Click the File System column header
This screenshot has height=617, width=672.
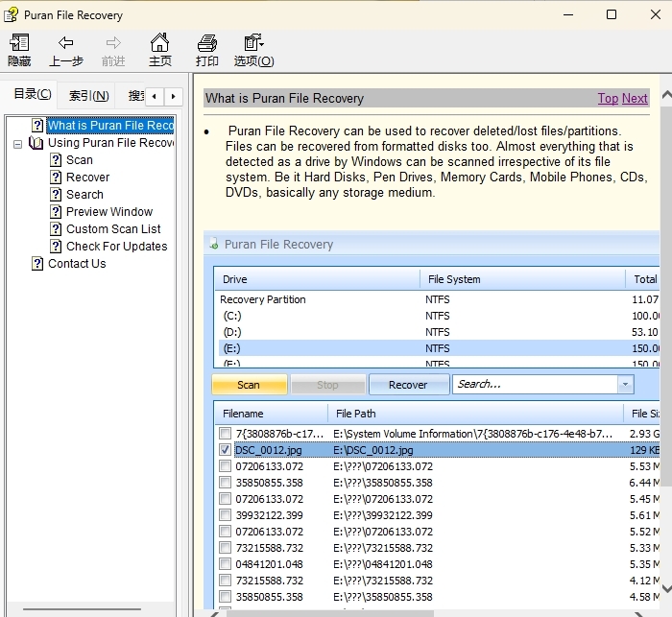[522, 279]
